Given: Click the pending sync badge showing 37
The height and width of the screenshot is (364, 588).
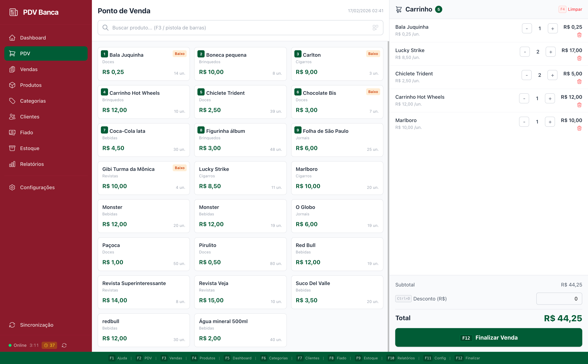Looking at the screenshot, I should (x=49, y=345).
